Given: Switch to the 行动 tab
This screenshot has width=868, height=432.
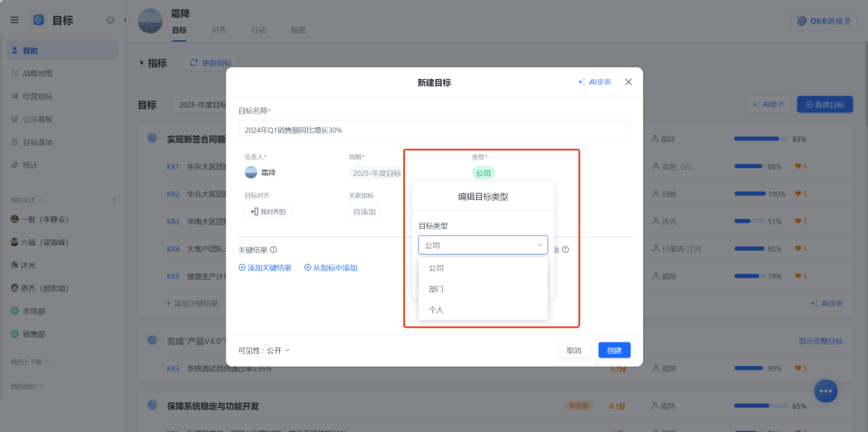Looking at the screenshot, I should (x=259, y=30).
